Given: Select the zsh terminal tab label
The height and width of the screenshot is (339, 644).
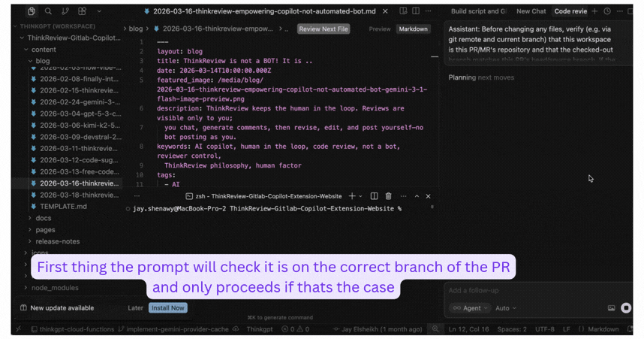Looking at the screenshot, I should tap(263, 196).
